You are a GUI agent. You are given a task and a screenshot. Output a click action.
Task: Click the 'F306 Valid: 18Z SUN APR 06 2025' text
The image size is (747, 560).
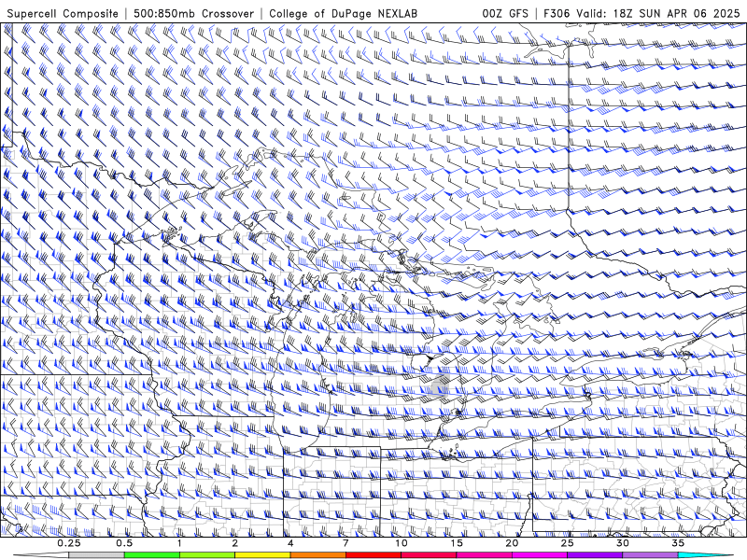pyautogui.click(x=641, y=13)
